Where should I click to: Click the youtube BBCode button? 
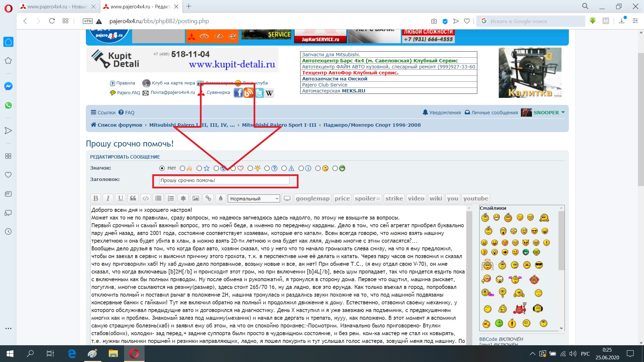pos(475,198)
